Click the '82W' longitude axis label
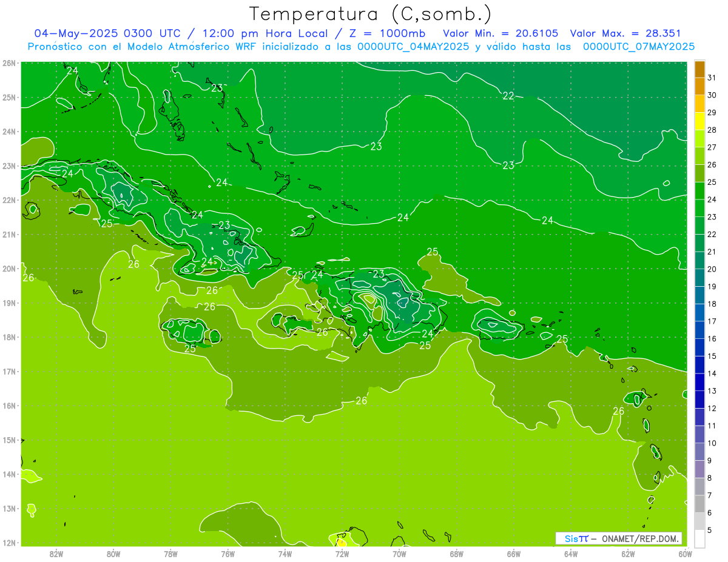Screen dimensions: 728x562 56,554
